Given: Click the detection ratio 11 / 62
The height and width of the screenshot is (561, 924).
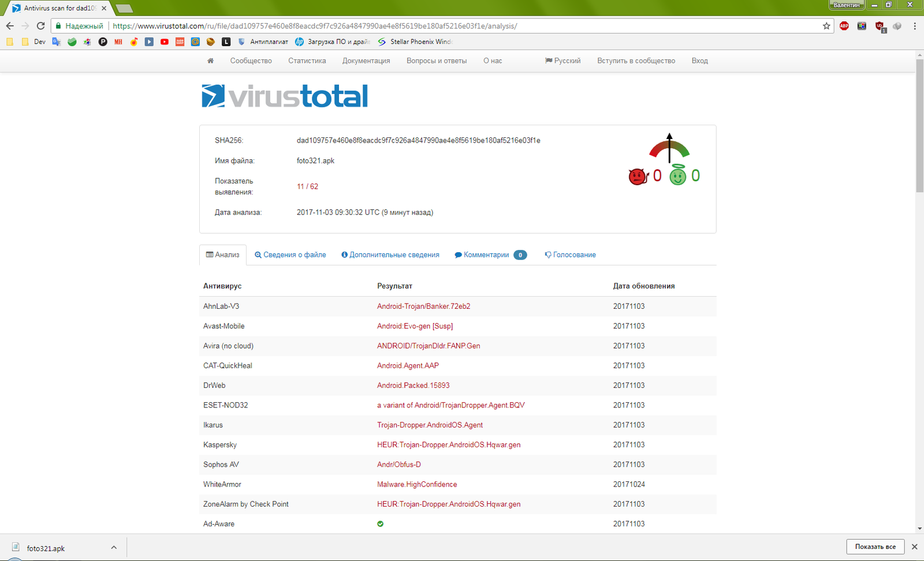Looking at the screenshot, I should (x=307, y=186).
